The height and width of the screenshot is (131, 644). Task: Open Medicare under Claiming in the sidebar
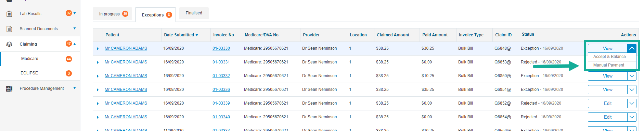(30, 59)
